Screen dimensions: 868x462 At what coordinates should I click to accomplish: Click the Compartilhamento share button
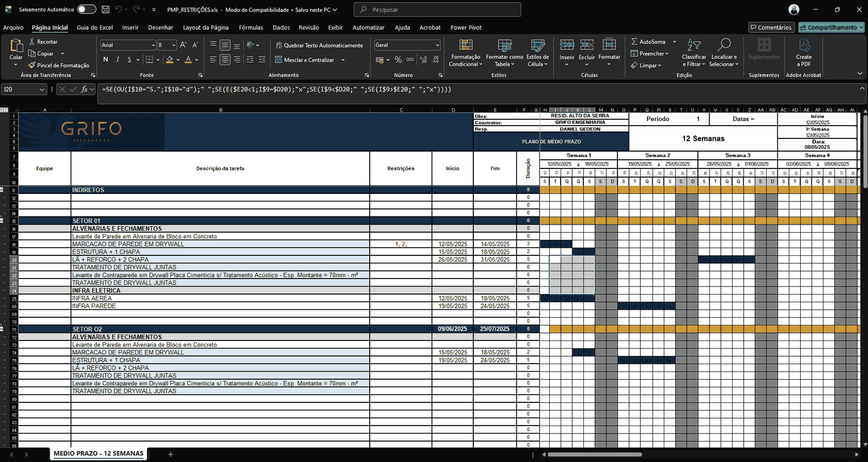(831, 27)
